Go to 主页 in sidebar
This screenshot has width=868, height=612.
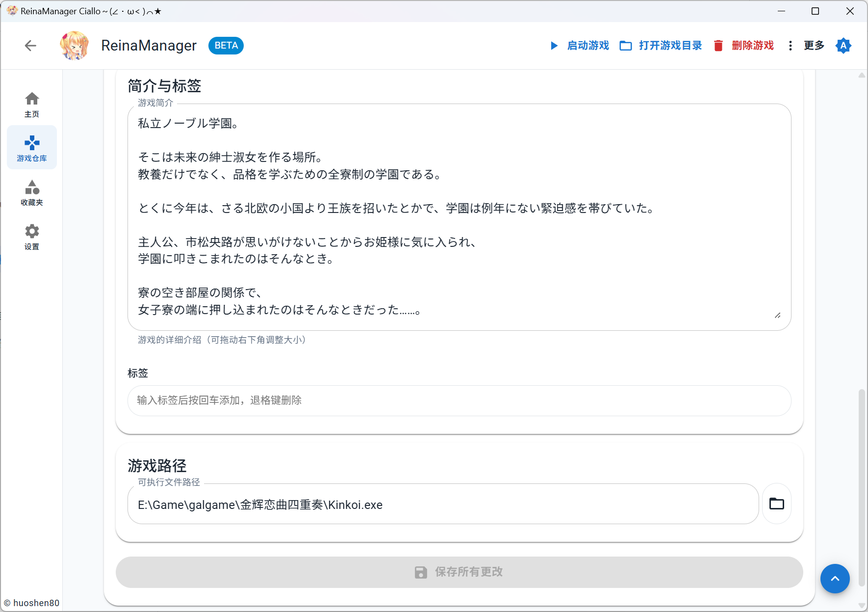point(32,104)
